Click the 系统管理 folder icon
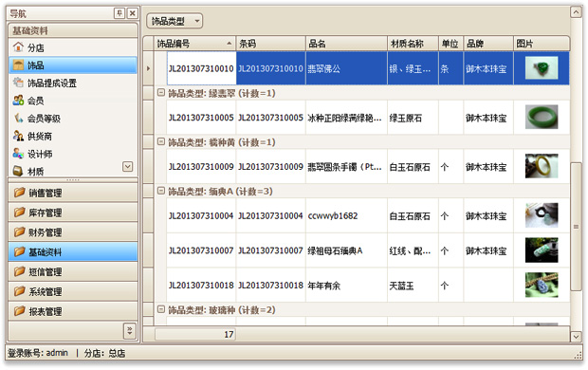Viewport: 588px width, 370px height. pyautogui.click(x=20, y=291)
